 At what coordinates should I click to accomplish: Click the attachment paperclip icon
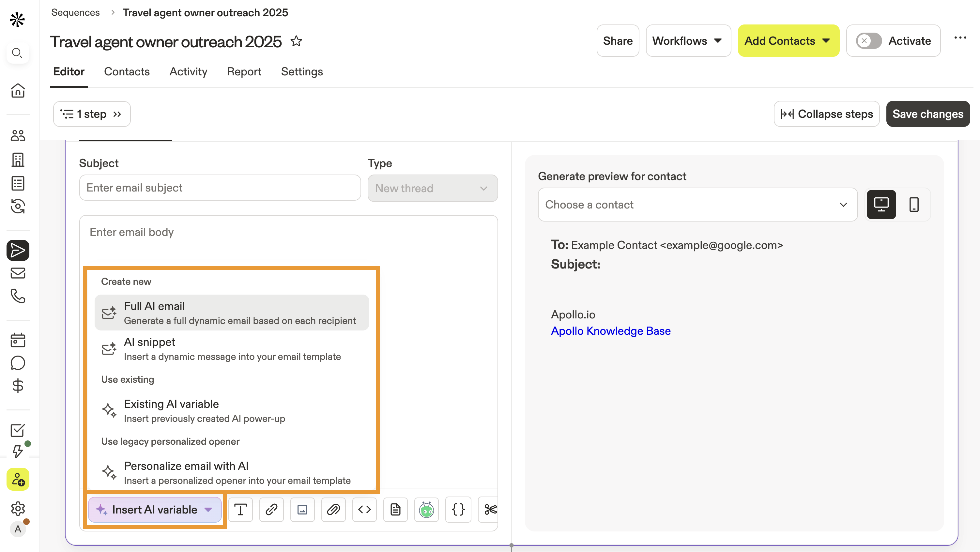333,510
